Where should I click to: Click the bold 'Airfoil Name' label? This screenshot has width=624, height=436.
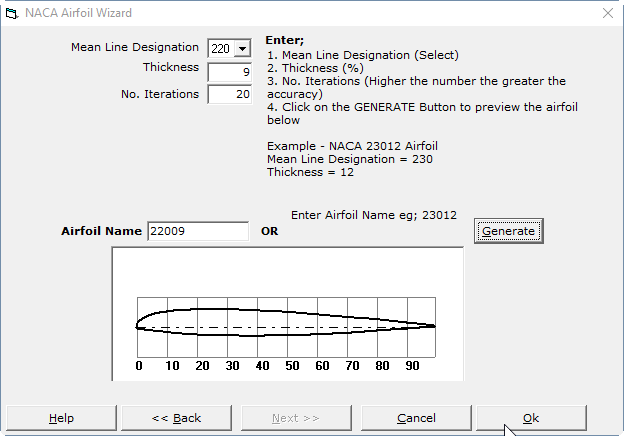(x=101, y=231)
